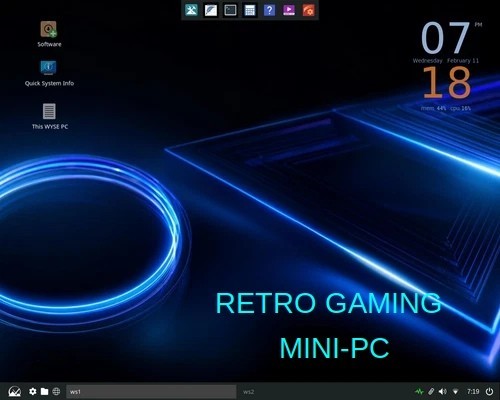Switch to the ws2 workspace

pyautogui.click(x=249, y=392)
